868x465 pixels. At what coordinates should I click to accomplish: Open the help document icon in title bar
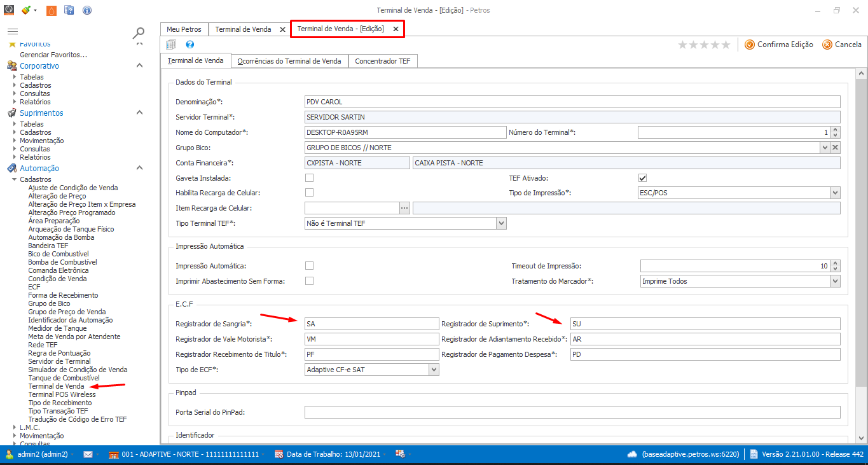tap(69, 10)
